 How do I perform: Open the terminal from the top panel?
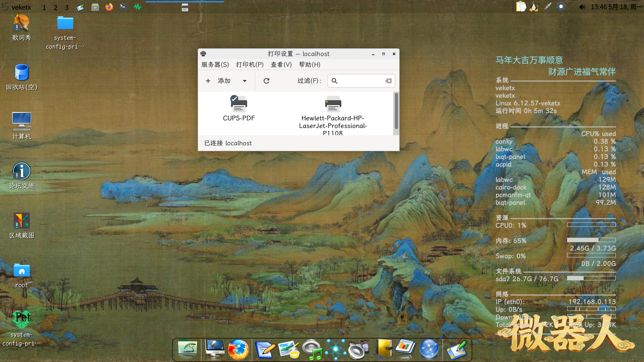tap(123, 7)
